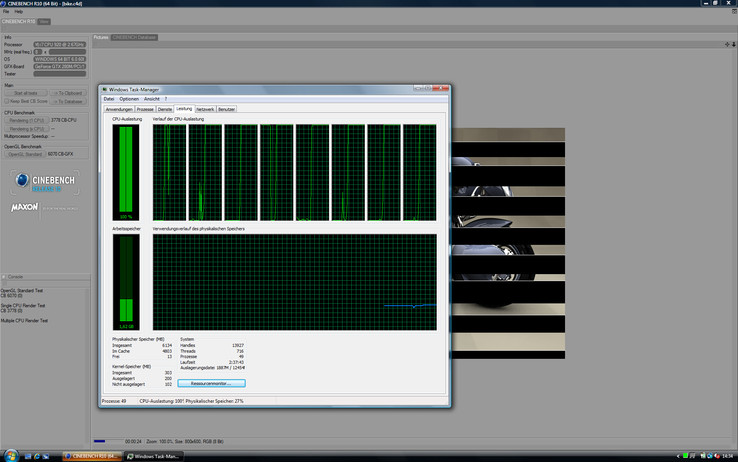The width and height of the screenshot is (738, 462).
Task: Click the Start all tests button
Action: 26,92
